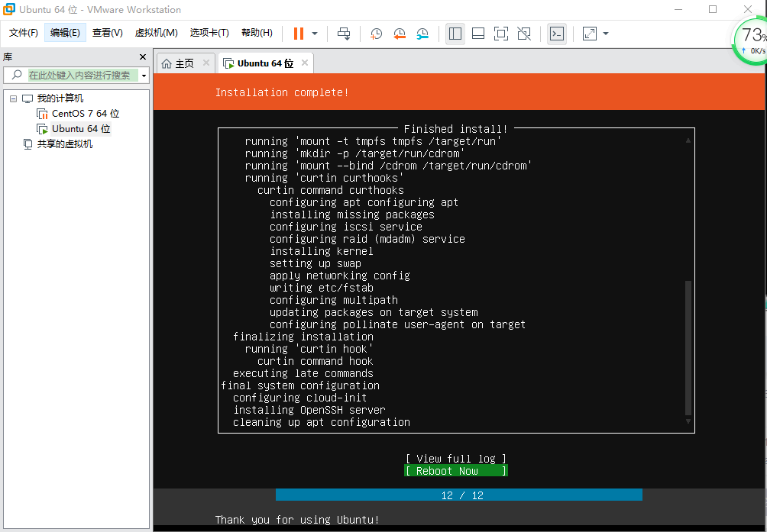
Task: Click the stretch guest display icon
Action: pyautogui.click(x=590, y=34)
